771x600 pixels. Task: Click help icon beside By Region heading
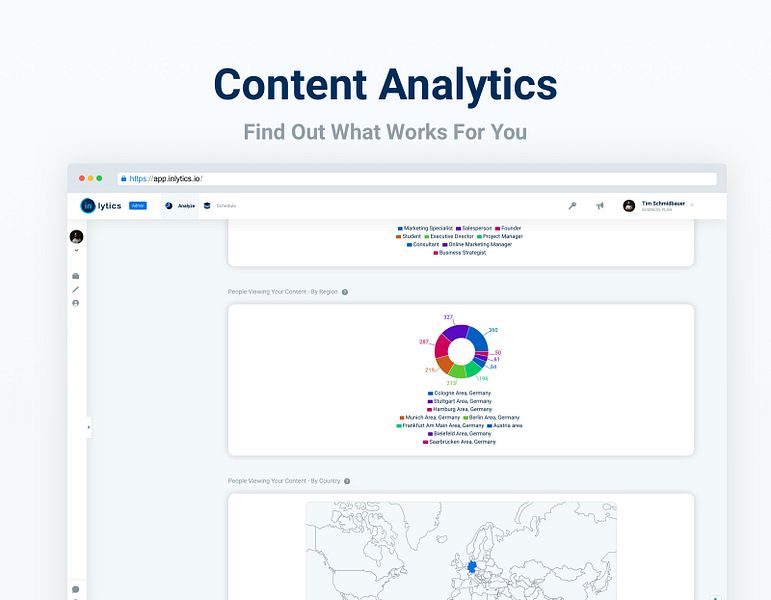pyautogui.click(x=345, y=292)
